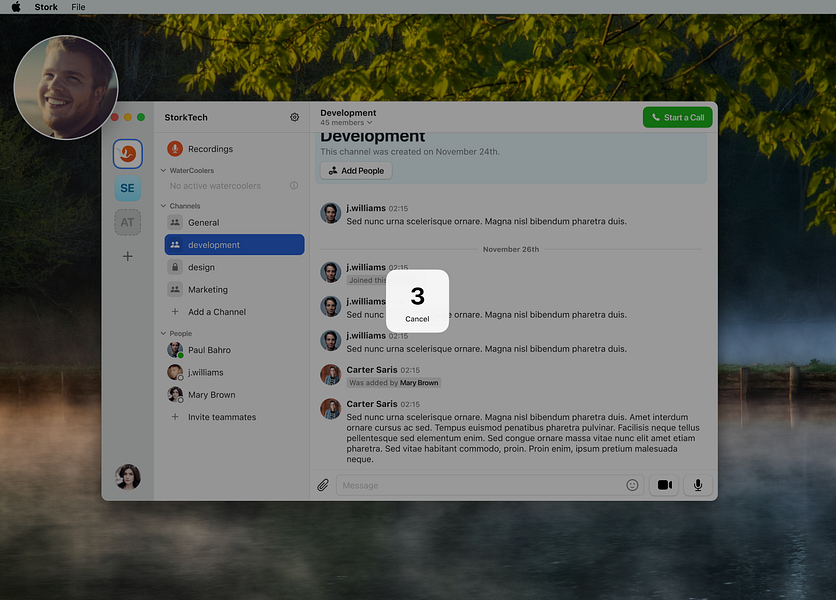
Task: Switch to AT workspace
Action: [x=127, y=222]
